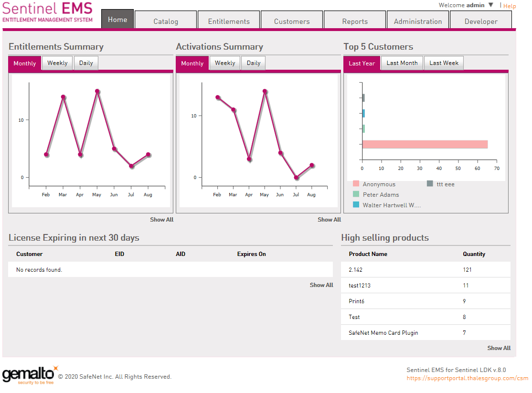
Task: Click Show All under License Expiring table
Action: pyautogui.click(x=321, y=285)
